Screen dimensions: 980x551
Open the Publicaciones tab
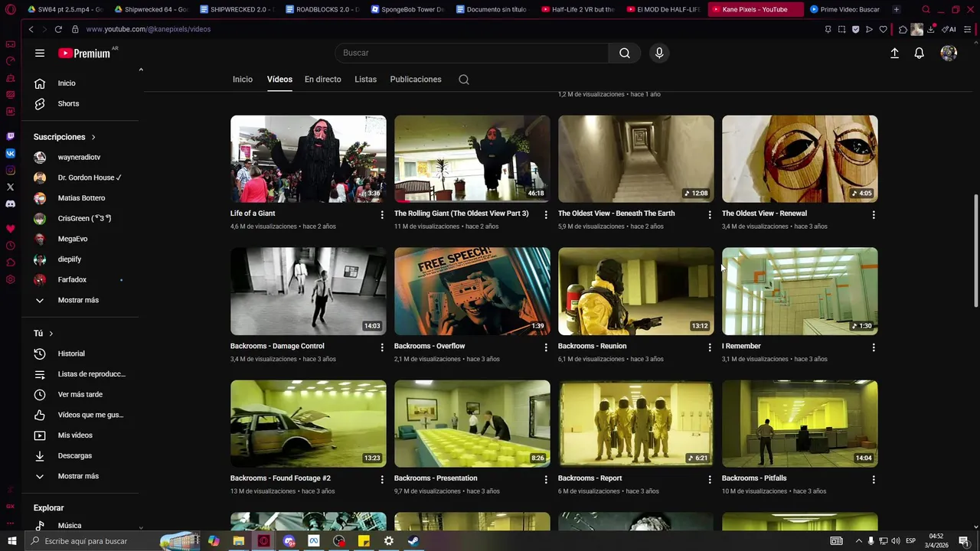pos(416,80)
